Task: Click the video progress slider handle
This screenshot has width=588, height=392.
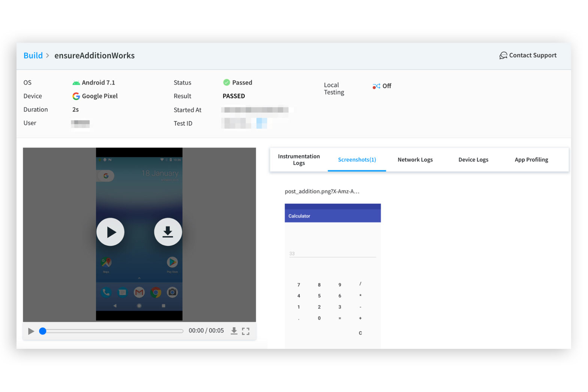Action: coord(43,331)
